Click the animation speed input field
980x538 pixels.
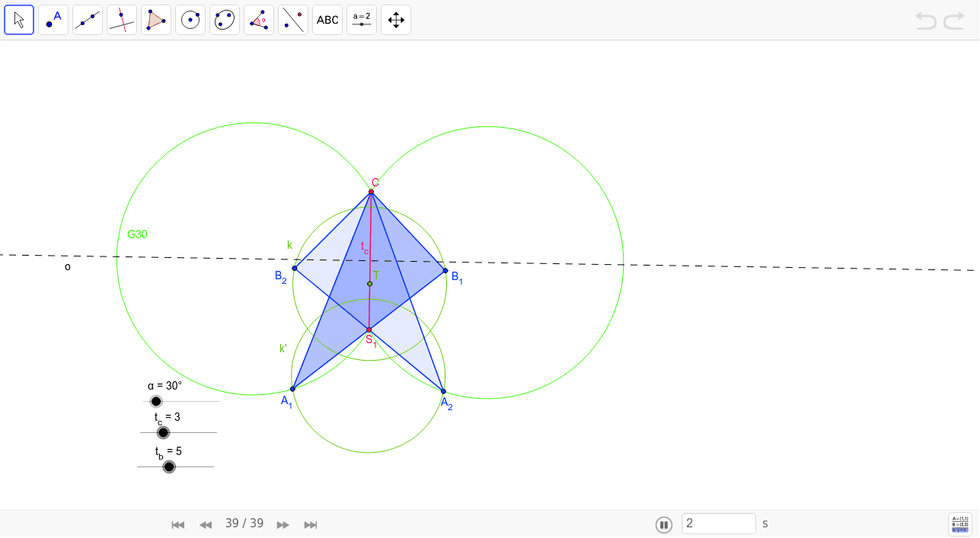tap(719, 524)
